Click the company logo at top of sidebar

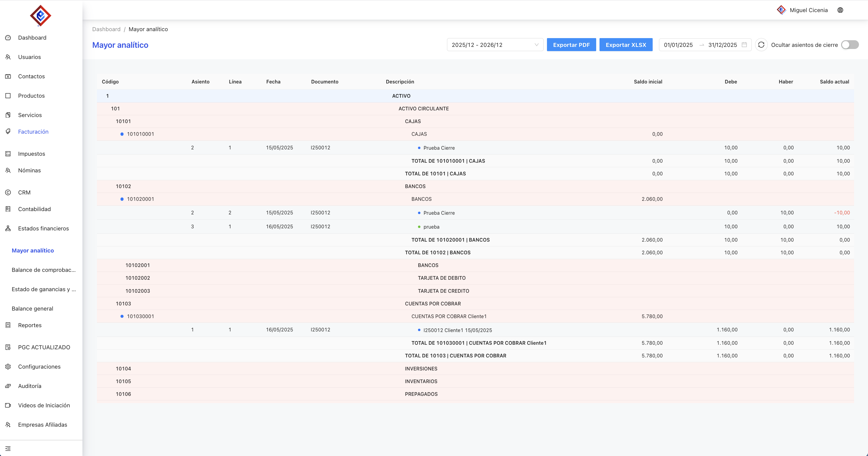coord(40,15)
